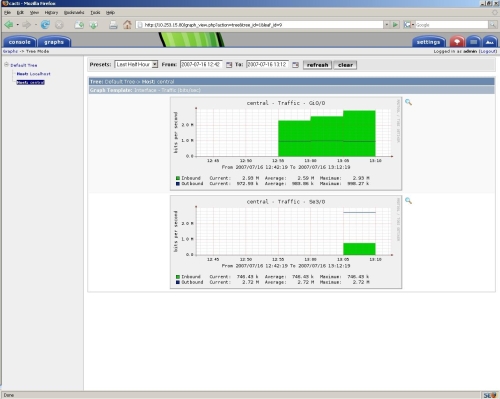Click the Done status bar text

coord(9,395)
